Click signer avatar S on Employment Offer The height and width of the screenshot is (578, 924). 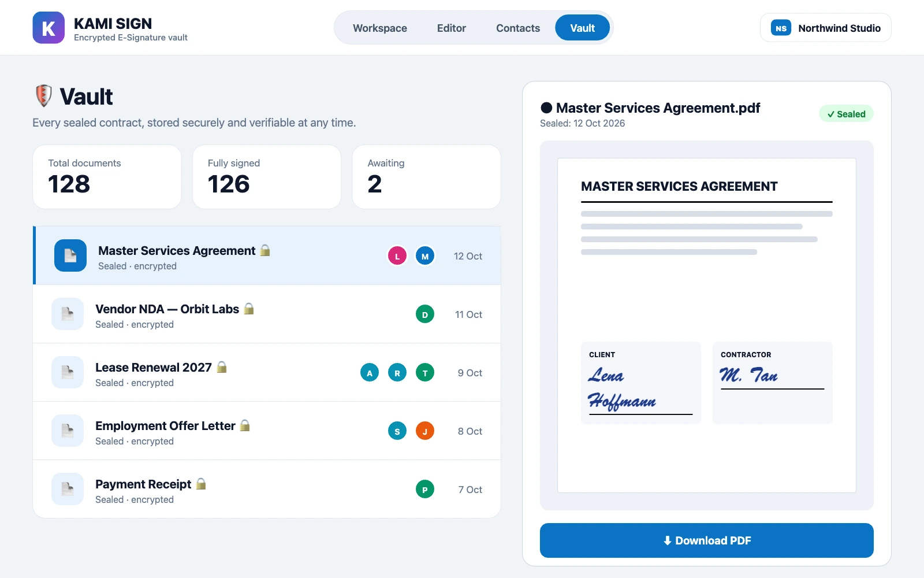[397, 431]
